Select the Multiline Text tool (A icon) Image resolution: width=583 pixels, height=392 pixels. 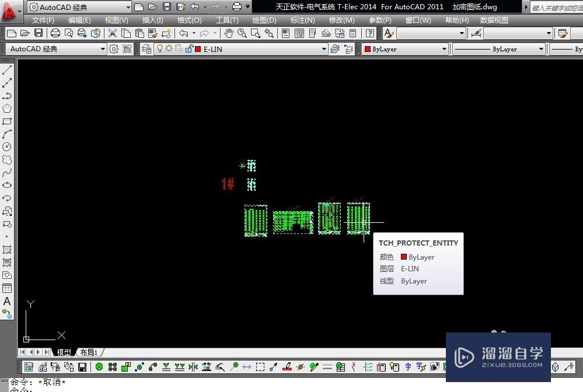click(7, 302)
